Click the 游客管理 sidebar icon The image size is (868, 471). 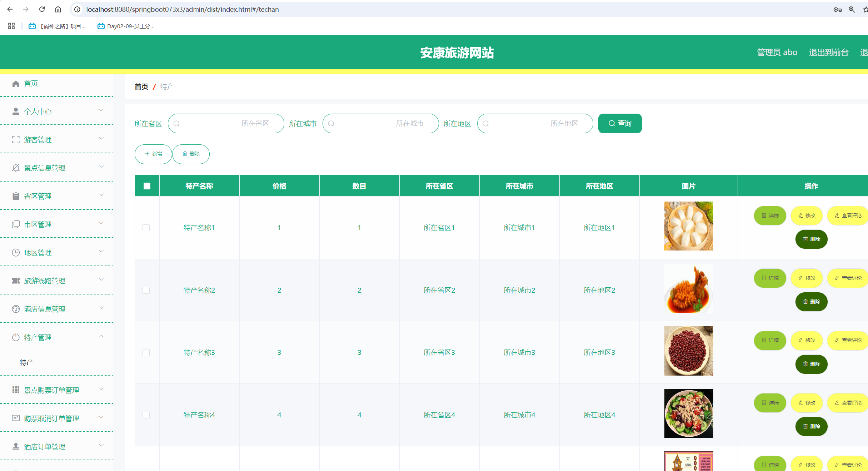click(16, 139)
